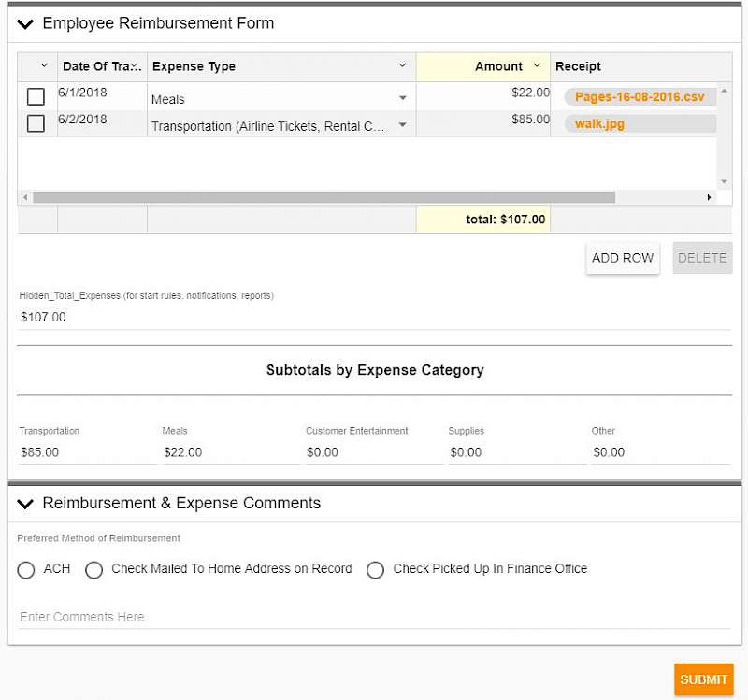Select Check Picked Up In Finance Office
Viewport: 748px width, 700px height.
[x=375, y=569]
